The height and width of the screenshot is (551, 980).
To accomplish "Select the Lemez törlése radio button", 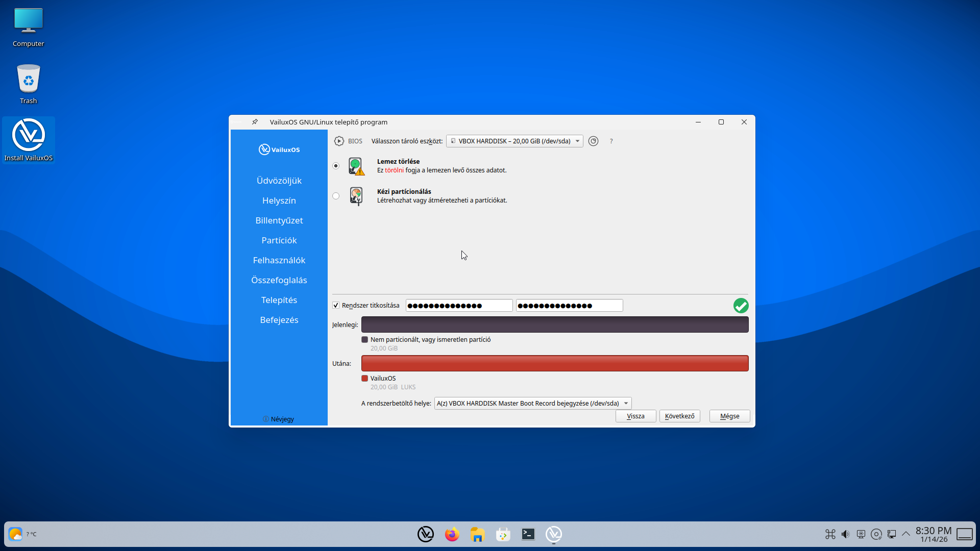I will tap(336, 166).
